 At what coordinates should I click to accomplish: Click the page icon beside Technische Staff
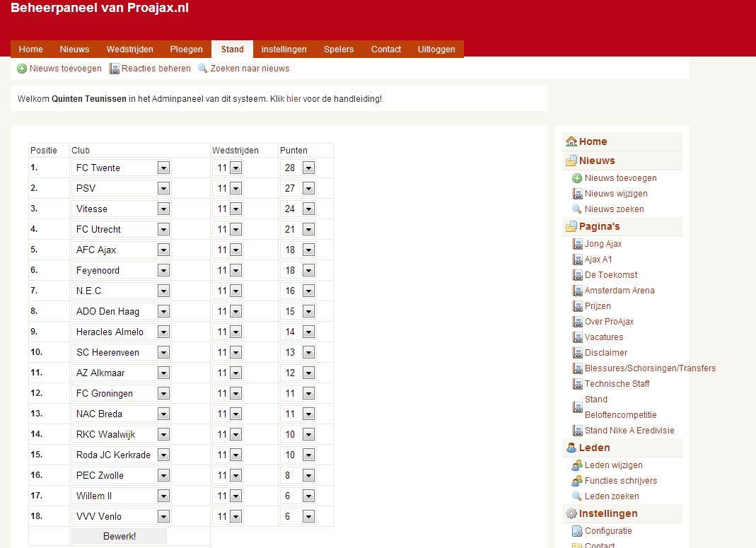(x=577, y=384)
